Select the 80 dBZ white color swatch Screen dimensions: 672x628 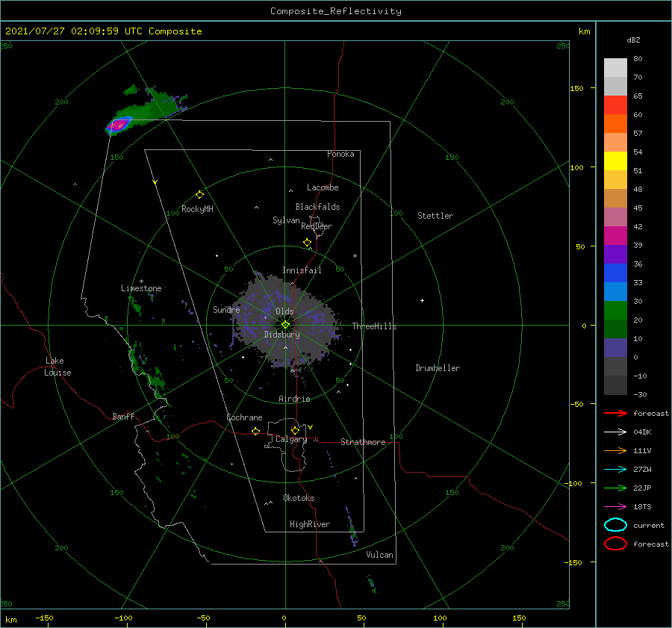[615, 67]
